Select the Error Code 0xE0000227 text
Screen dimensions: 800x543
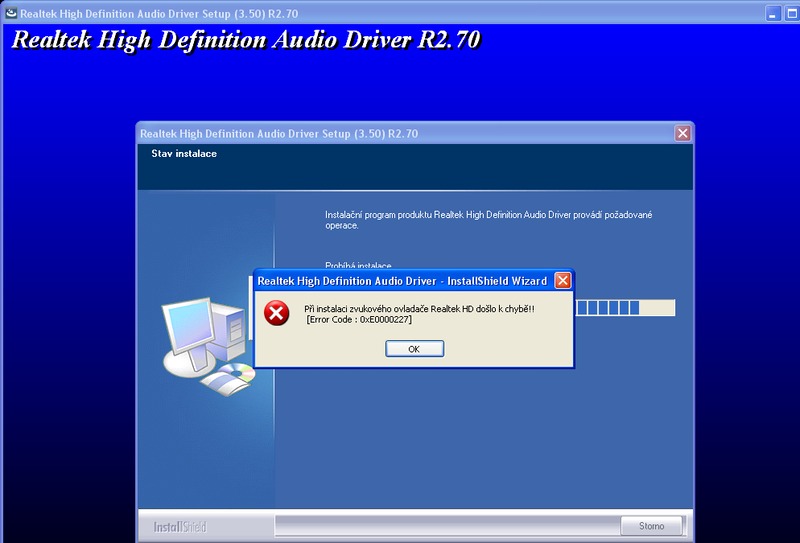pyautogui.click(x=359, y=320)
